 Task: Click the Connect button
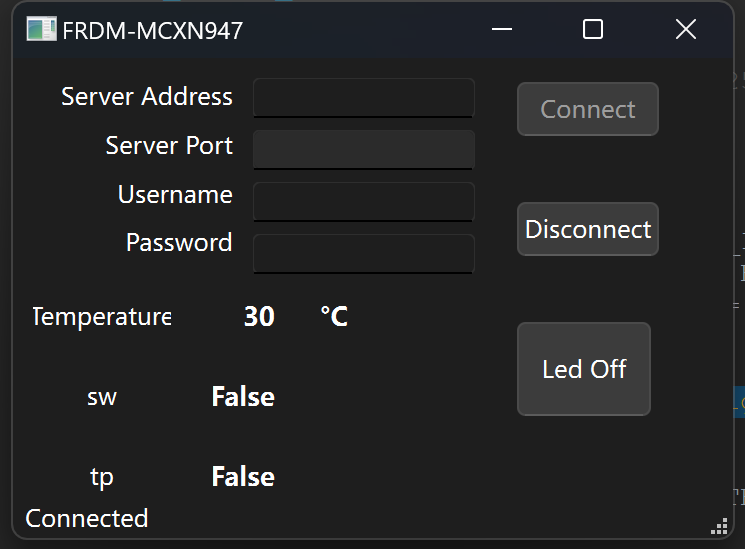pos(588,109)
